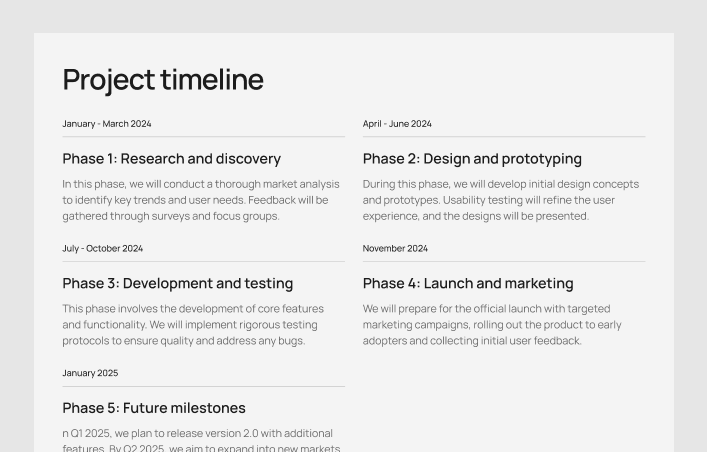The image size is (707, 452).
Task: Select the January 2025 date label
Action: point(90,373)
